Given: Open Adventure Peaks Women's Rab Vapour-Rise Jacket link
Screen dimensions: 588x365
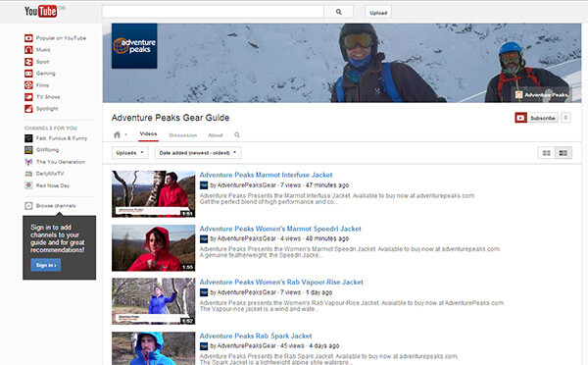Looking at the screenshot, I should (281, 282).
